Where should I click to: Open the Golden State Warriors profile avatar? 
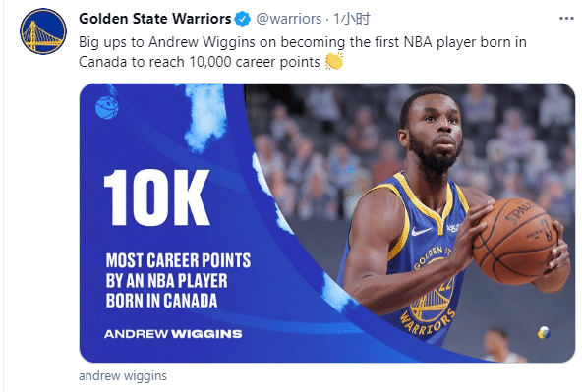click(43, 31)
